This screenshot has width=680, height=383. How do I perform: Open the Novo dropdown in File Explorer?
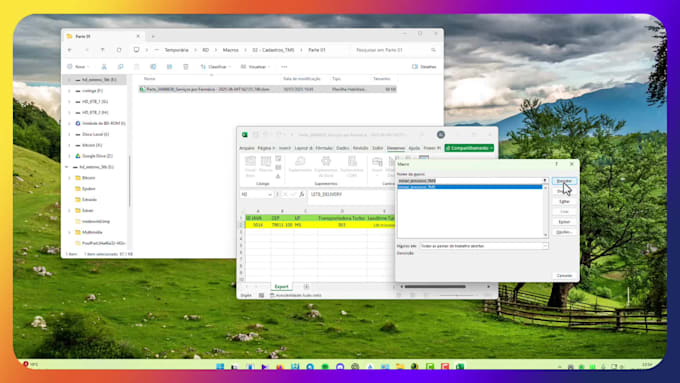[78, 67]
